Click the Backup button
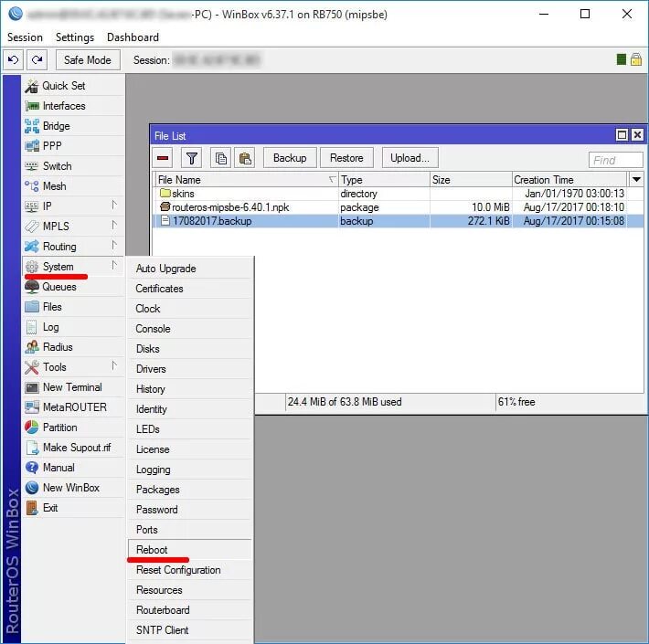 click(290, 158)
